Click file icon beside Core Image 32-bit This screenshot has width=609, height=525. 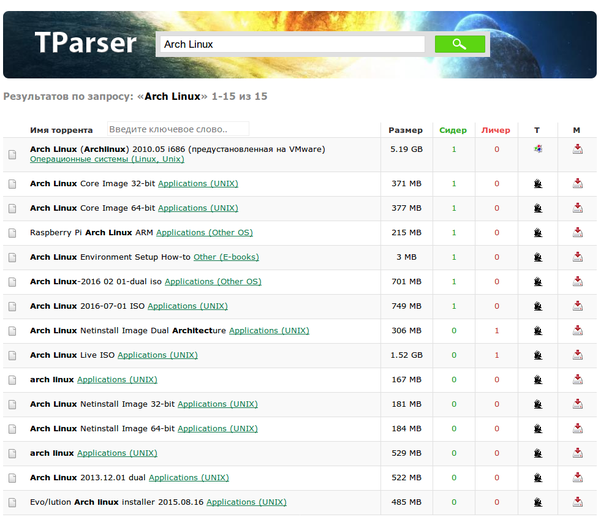coord(12,184)
